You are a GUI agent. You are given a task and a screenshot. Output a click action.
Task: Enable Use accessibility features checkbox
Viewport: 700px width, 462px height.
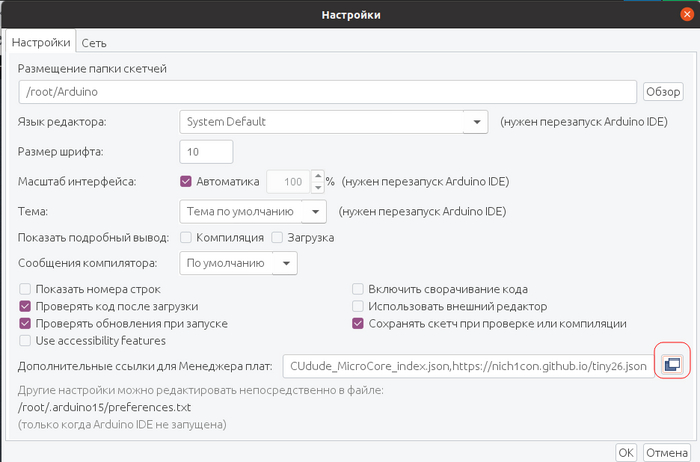[x=26, y=341]
